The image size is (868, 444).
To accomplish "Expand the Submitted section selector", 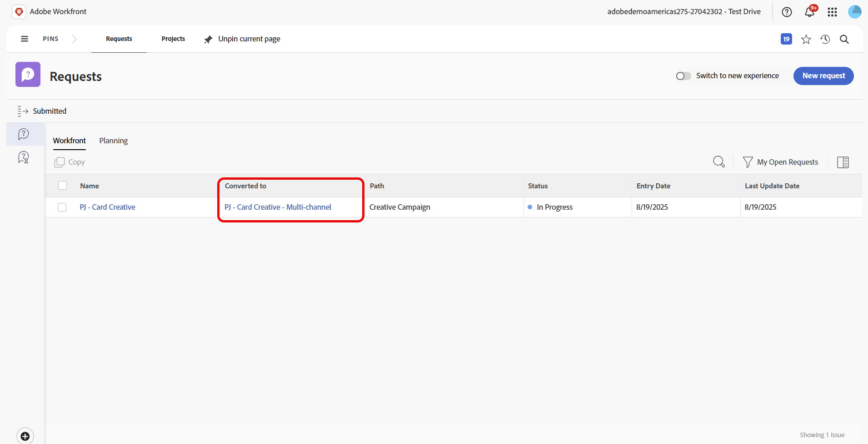I will (x=42, y=111).
